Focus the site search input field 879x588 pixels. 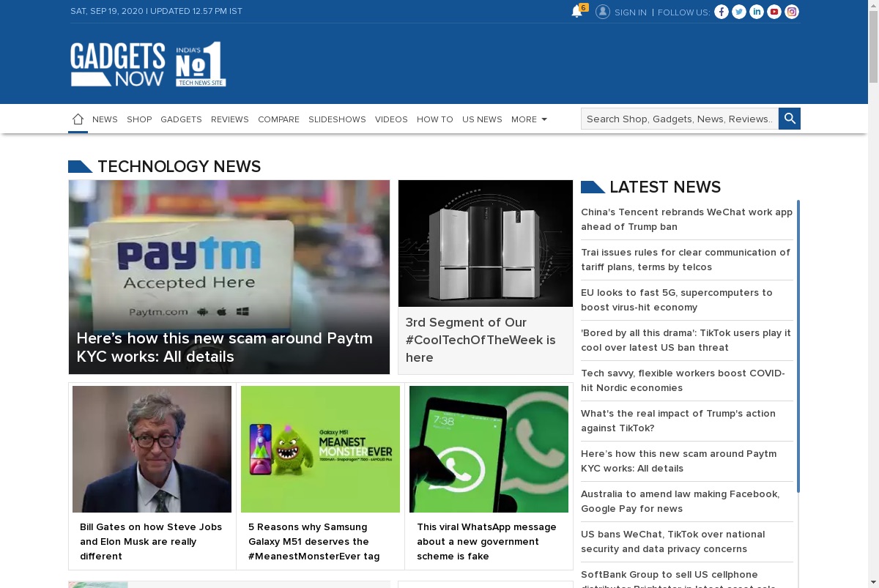[680, 119]
